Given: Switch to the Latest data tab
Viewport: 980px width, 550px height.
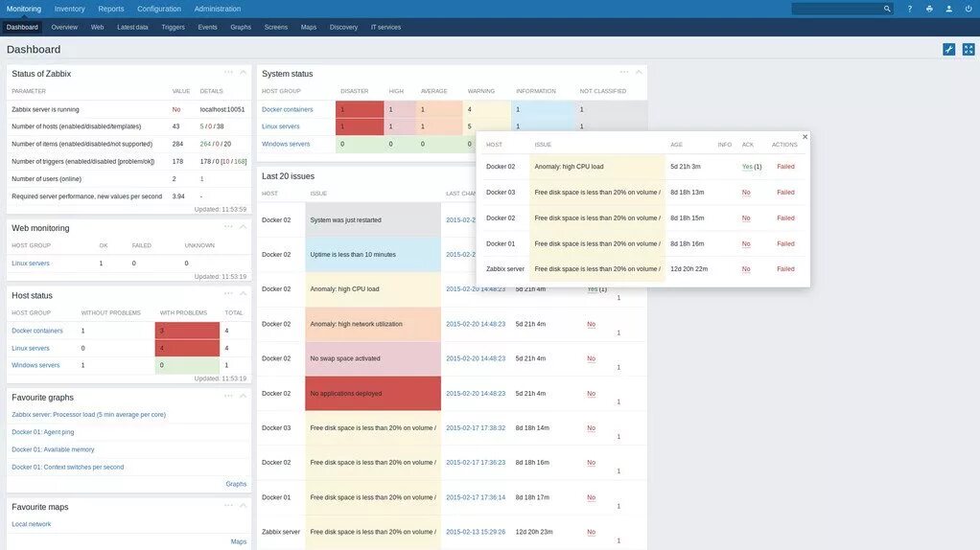Looking at the screenshot, I should (132, 28).
